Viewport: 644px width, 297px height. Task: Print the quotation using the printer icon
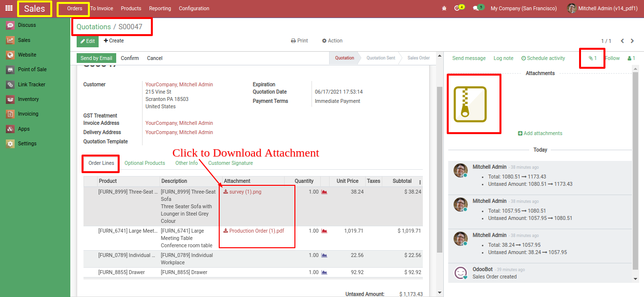coord(299,40)
